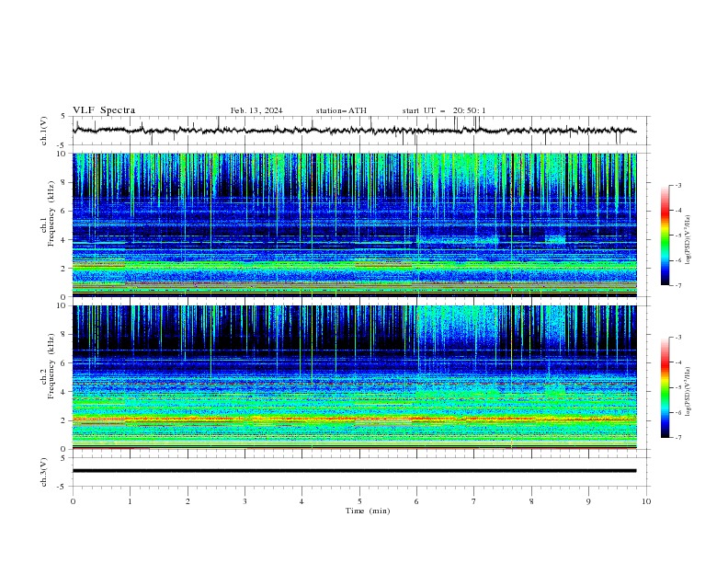728x563 pixels.
Task: Click the "ch.1(V)" axis label
Action: pos(44,131)
